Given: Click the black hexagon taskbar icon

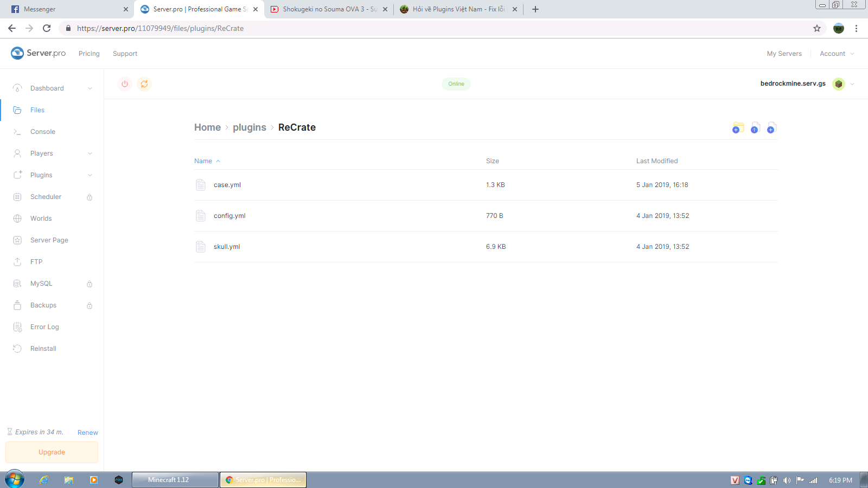Looking at the screenshot, I should coord(119,480).
